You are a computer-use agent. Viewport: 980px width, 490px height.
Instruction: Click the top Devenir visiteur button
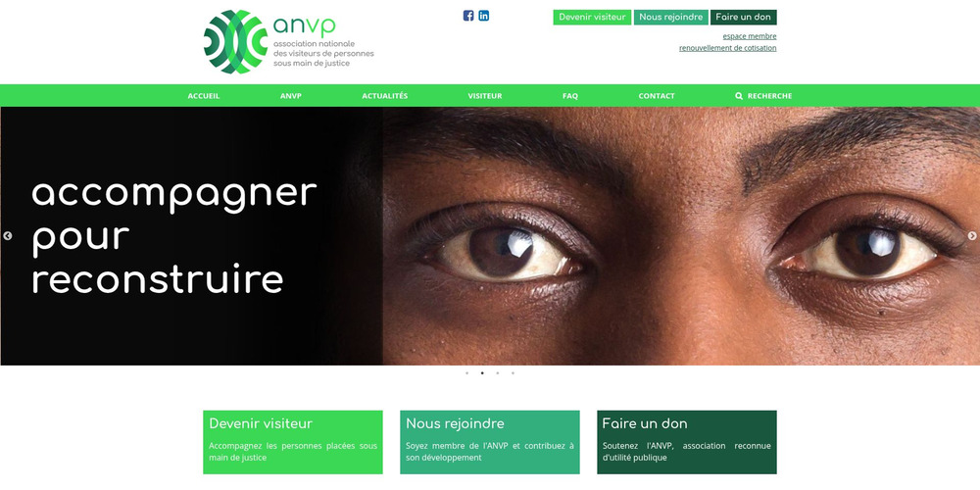(592, 17)
